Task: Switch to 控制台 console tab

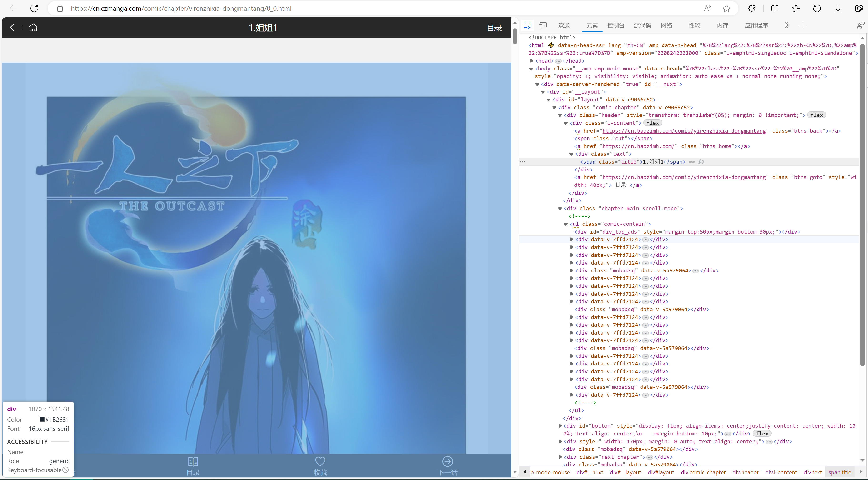Action: 615,25
